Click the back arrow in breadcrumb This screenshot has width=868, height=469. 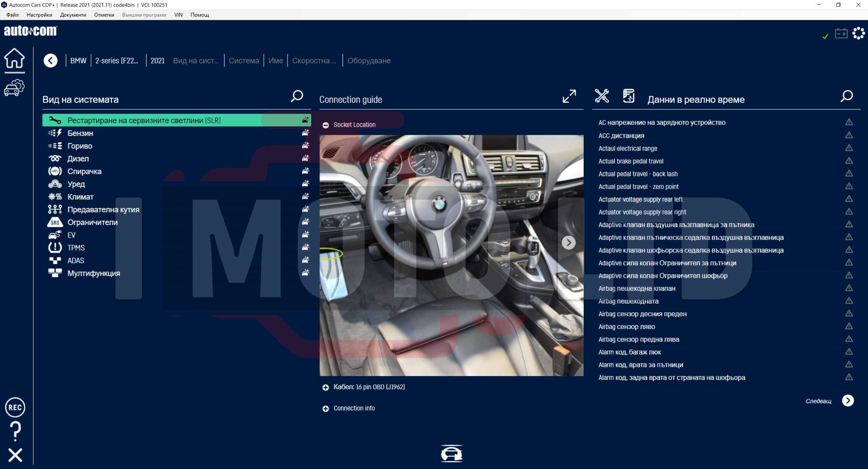[x=51, y=61]
